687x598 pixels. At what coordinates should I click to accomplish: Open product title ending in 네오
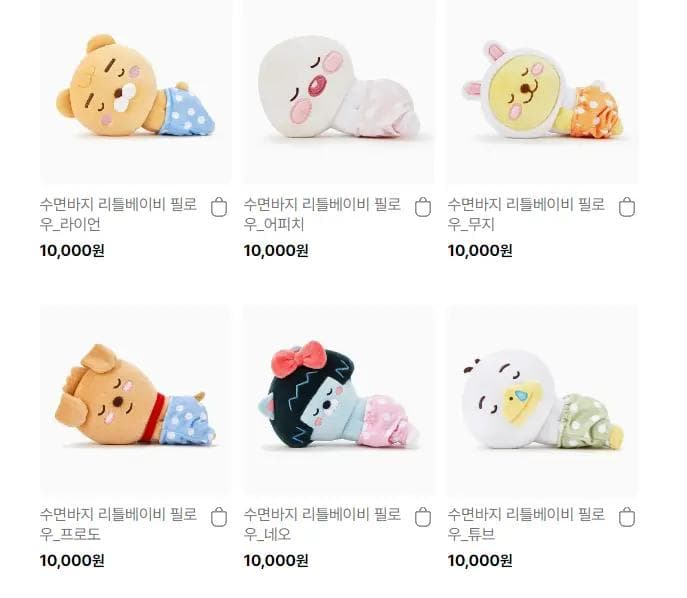click(322, 524)
